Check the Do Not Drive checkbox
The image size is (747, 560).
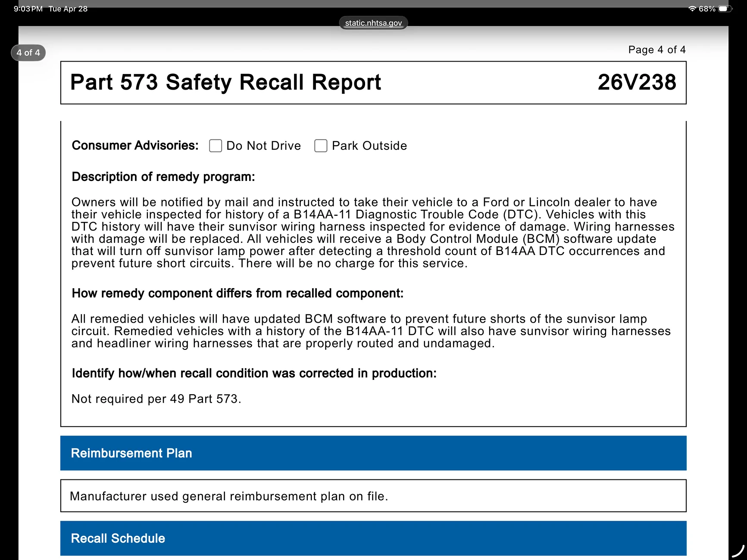tap(216, 146)
